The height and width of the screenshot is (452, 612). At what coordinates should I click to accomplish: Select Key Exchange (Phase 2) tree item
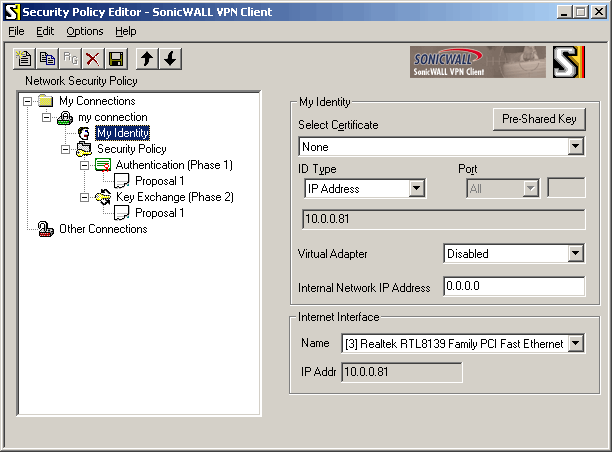(175, 197)
